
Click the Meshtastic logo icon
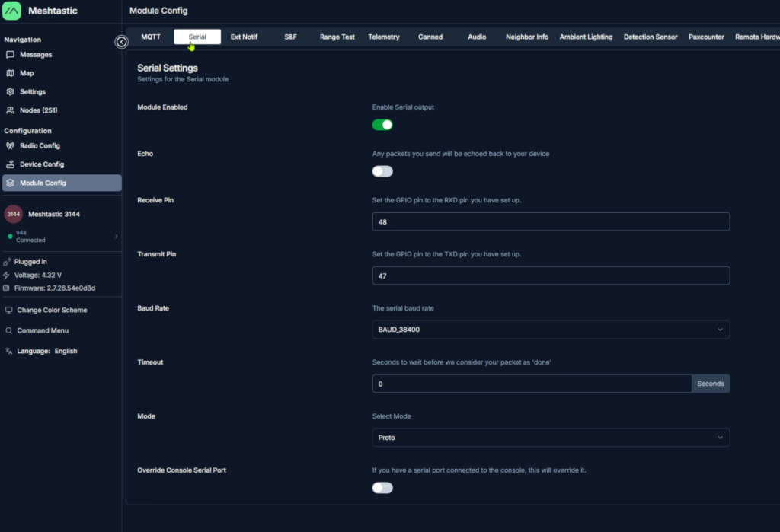(x=11, y=11)
